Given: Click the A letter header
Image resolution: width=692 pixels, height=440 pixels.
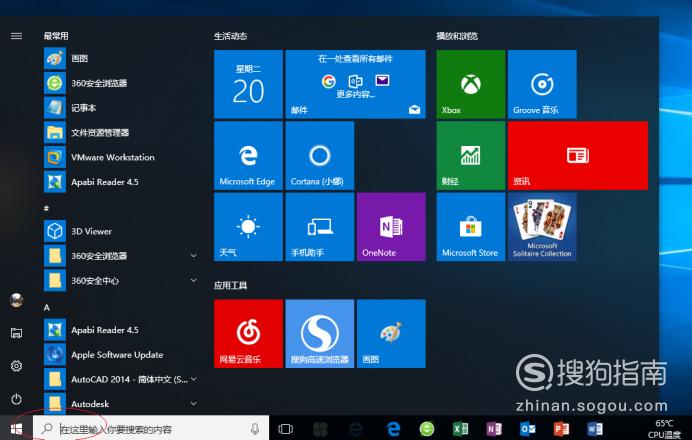Looking at the screenshot, I should coord(47,308).
